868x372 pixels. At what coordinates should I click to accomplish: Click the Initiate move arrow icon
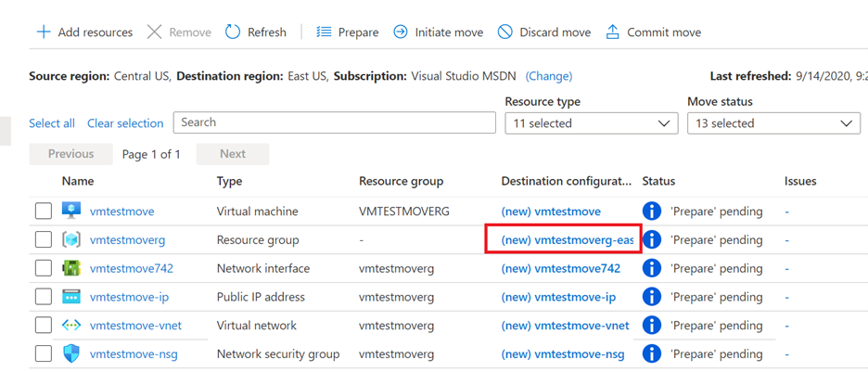(x=401, y=32)
